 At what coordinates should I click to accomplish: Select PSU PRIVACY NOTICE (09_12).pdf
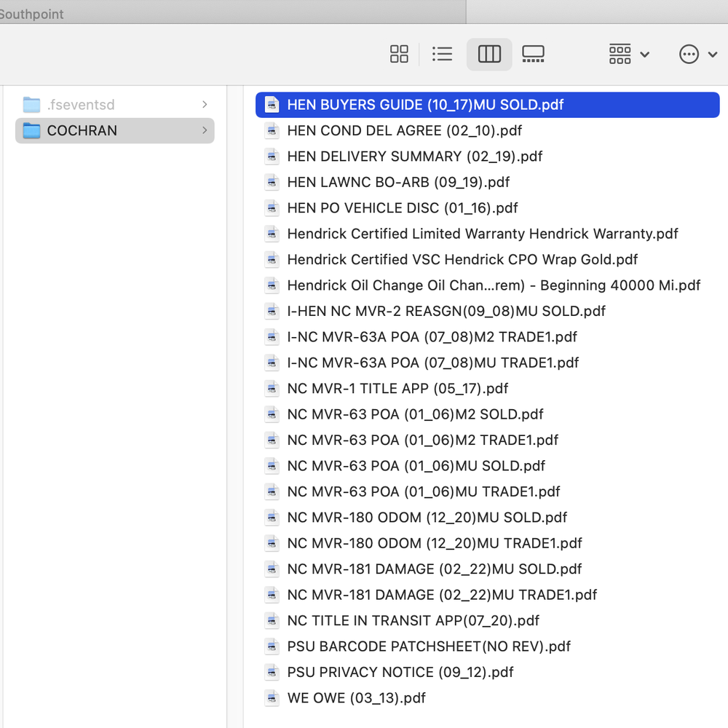coord(488,672)
